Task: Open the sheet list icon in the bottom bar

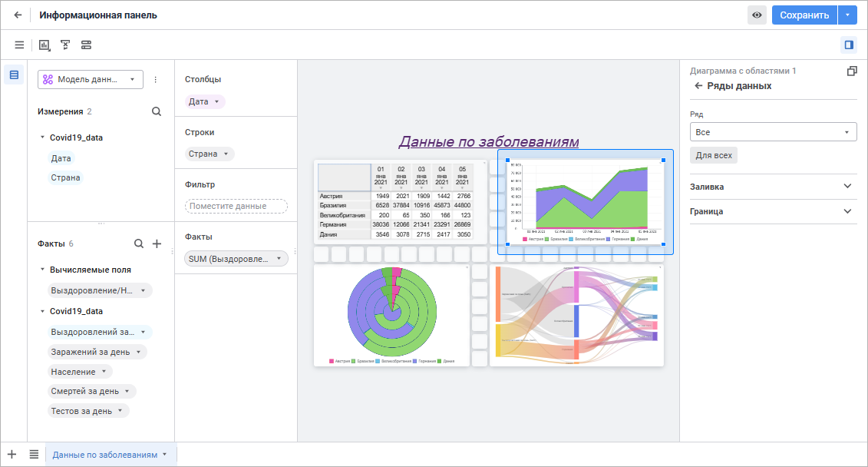Action: click(34, 454)
